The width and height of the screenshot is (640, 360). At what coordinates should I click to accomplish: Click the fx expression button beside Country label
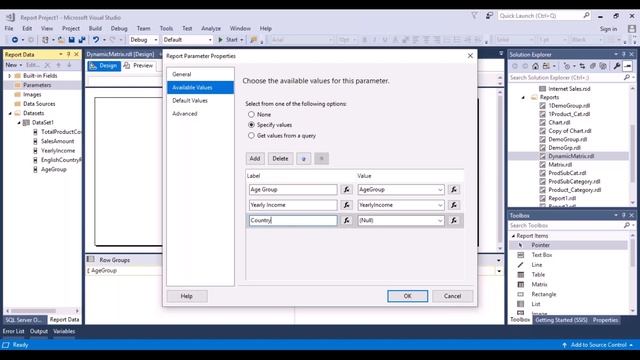tap(347, 220)
